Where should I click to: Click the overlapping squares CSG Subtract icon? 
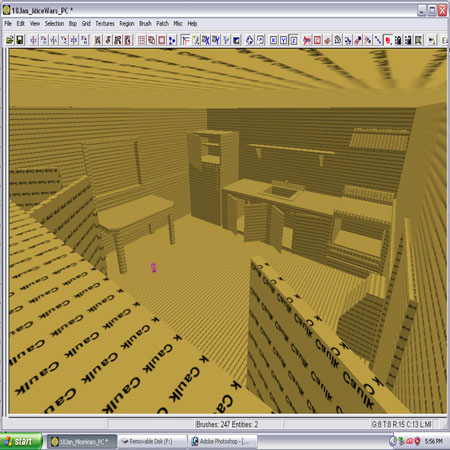point(152,40)
